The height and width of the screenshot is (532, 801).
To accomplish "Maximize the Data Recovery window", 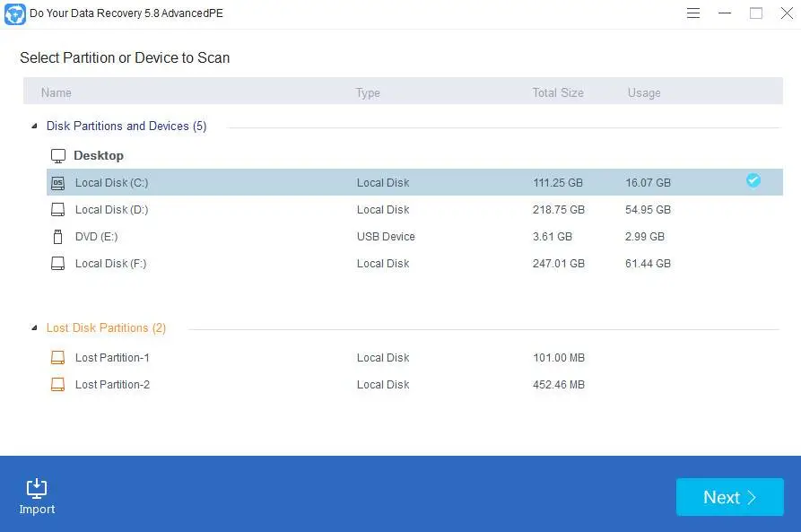I will click(756, 13).
